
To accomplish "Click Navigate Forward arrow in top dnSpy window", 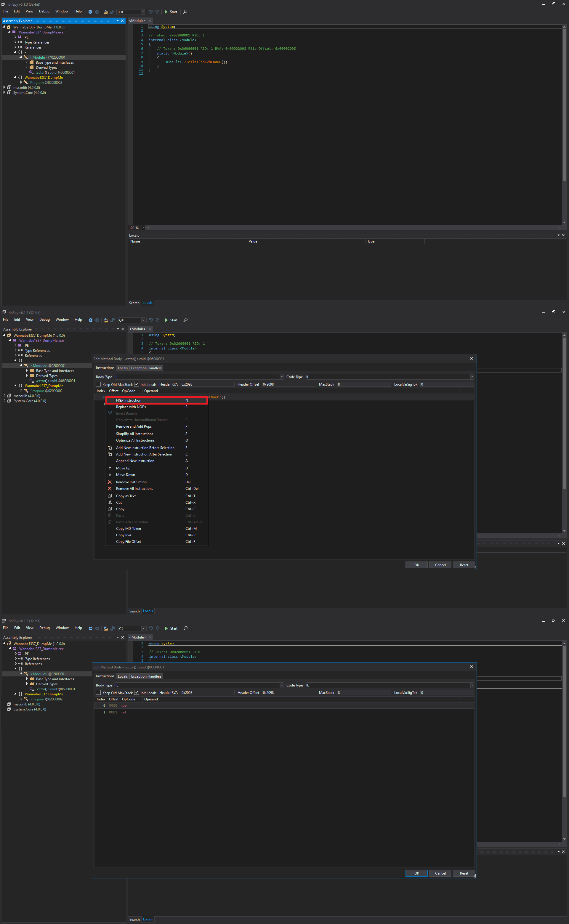I will (97, 12).
